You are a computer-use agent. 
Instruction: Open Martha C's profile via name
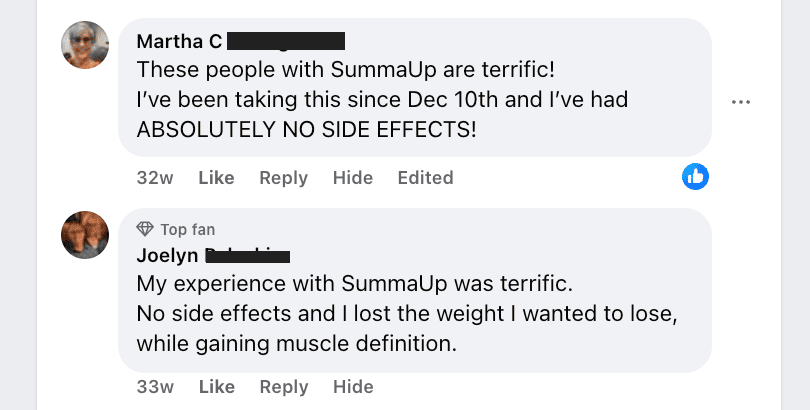(179, 41)
